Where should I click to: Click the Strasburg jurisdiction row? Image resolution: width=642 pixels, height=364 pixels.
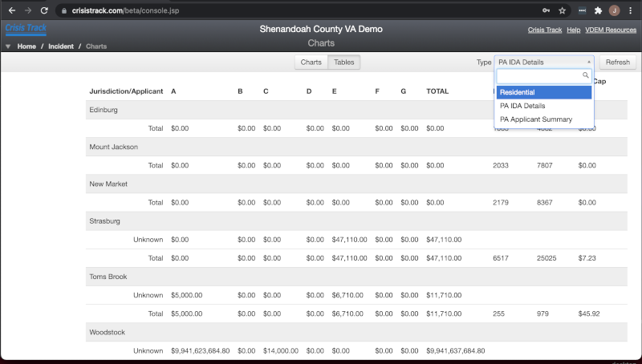pyautogui.click(x=356, y=220)
